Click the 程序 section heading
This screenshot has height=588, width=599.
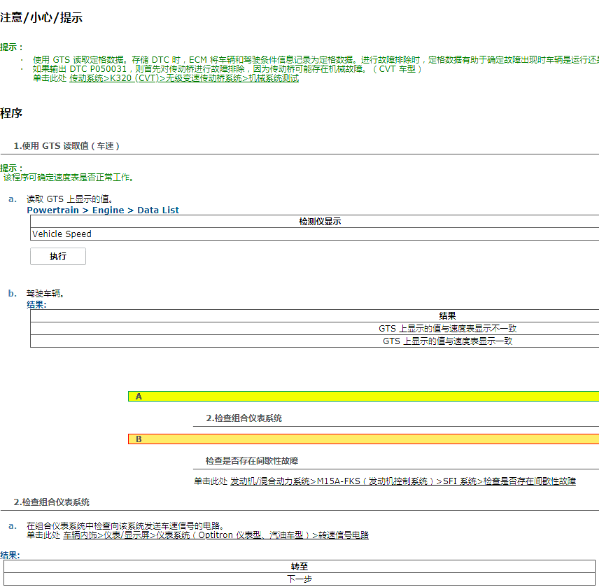11,113
